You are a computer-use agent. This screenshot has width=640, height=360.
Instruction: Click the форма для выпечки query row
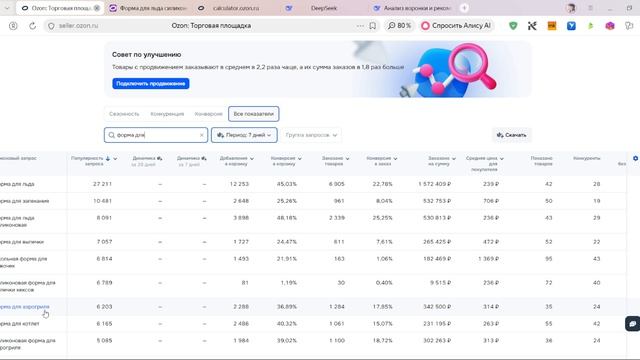tap(313, 242)
